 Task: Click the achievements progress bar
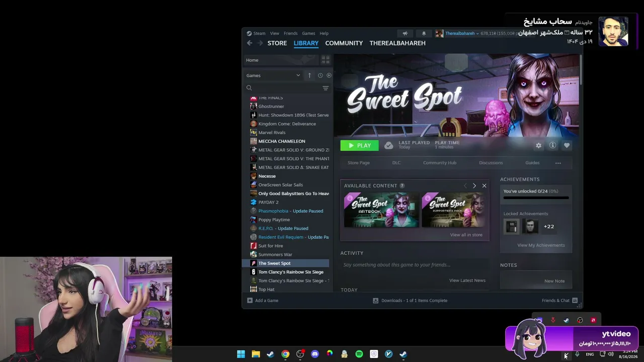536,198
